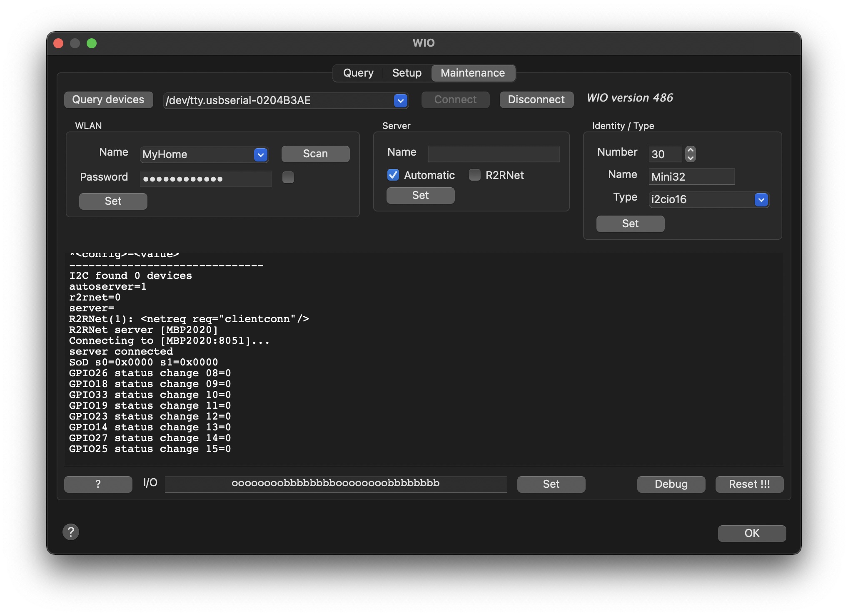The height and width of the screenshot is (616, 848).
Task: Click the green zoom window button
Action: pyautogui.click(x=92, y=43)
